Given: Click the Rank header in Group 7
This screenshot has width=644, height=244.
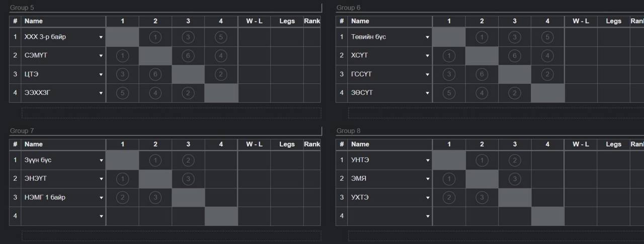Looking at the screenshot, I should click(x=312, y=144).
